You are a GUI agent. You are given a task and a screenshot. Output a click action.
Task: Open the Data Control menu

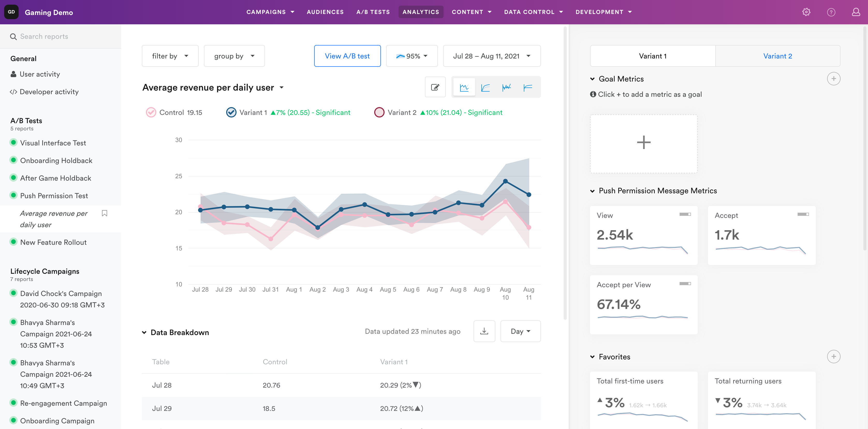pyautogui.click(x=533, y=12)
